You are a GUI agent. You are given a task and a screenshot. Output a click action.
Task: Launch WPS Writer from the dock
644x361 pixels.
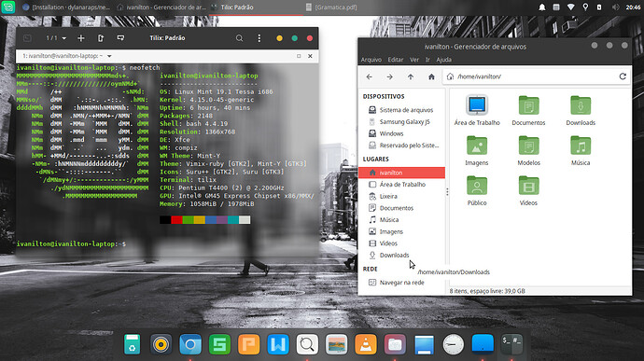[x=278, y=344]
